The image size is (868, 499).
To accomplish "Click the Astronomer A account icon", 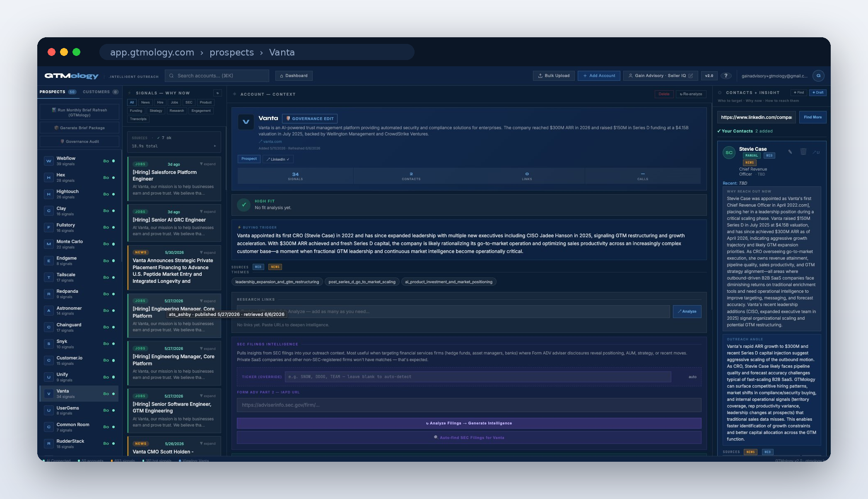I will (49, 310).
